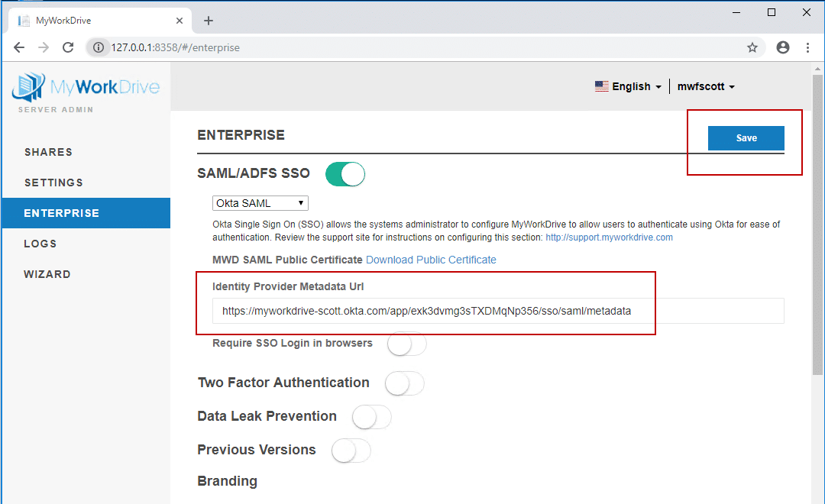Open the Logs section

tap(40, 244)
